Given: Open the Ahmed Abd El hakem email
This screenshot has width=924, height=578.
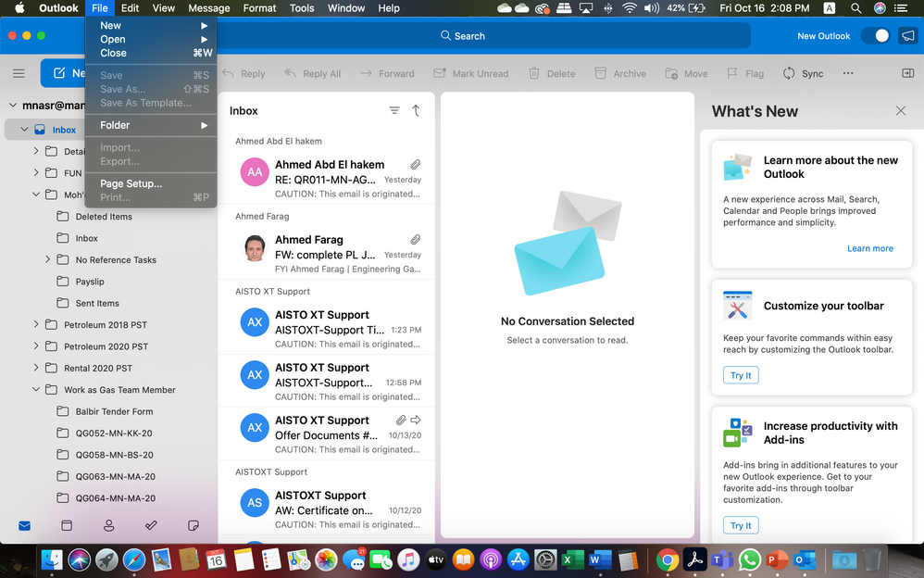Looking at the screenshot, I should (x=327, y=179).
